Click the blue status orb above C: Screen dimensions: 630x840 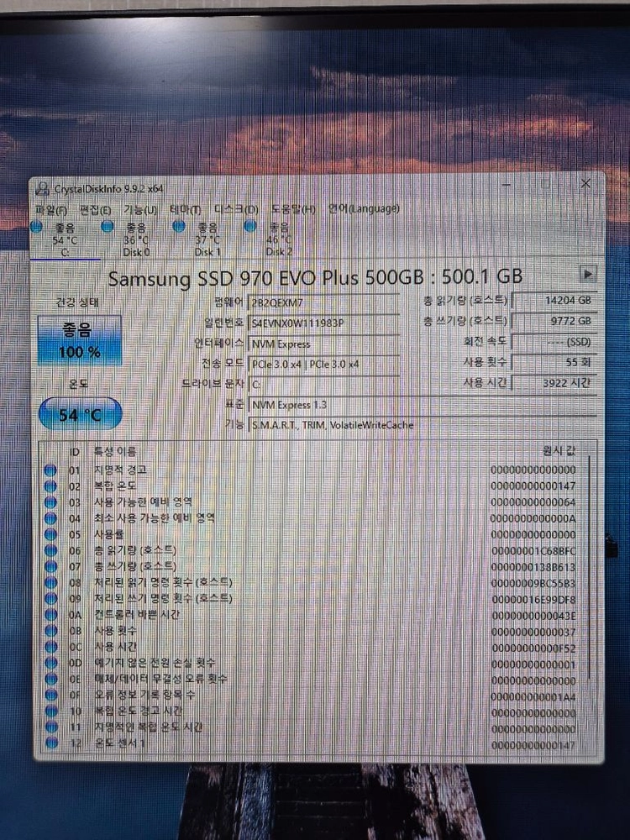(36, 227)
